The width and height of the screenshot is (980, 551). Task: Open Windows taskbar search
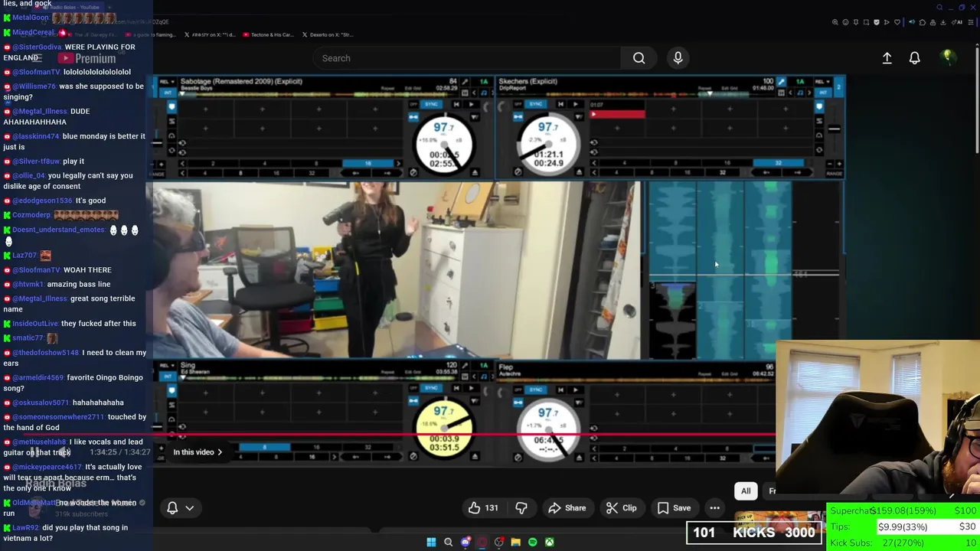click(448, 543)
